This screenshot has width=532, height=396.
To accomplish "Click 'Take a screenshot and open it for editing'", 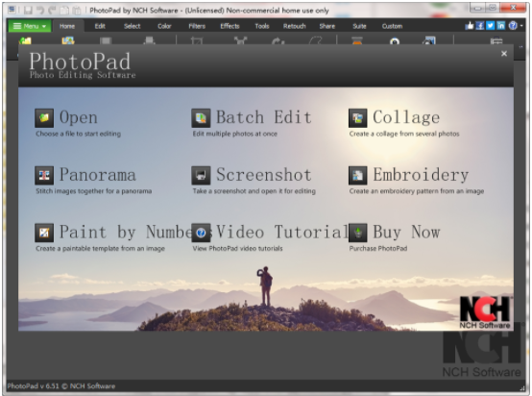I will [x=254, y=191].
